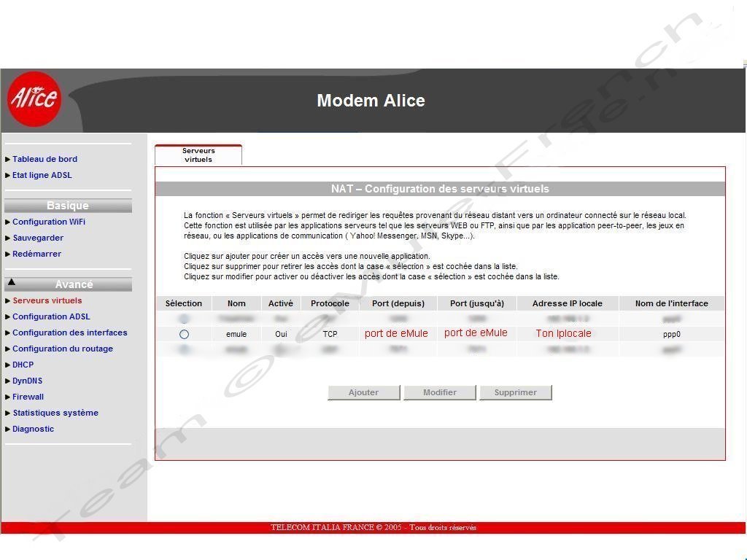
Task: Click the TCP protocol cell
Action: [x=330, y=334]
